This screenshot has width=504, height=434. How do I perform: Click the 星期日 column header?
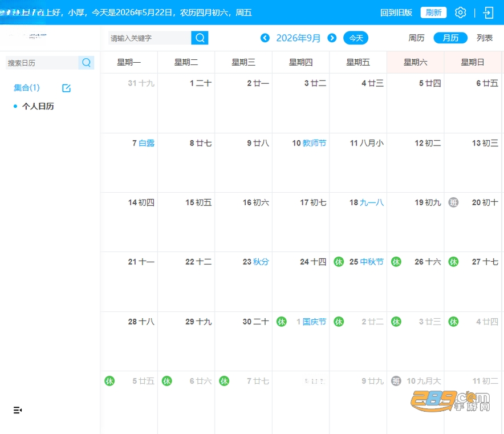(473, 62)
